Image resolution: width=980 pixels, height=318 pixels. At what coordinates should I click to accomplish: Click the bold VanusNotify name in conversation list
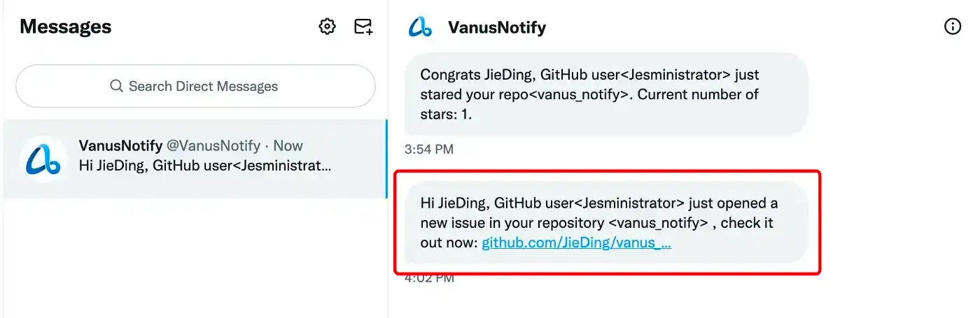(x=120, y=146)
